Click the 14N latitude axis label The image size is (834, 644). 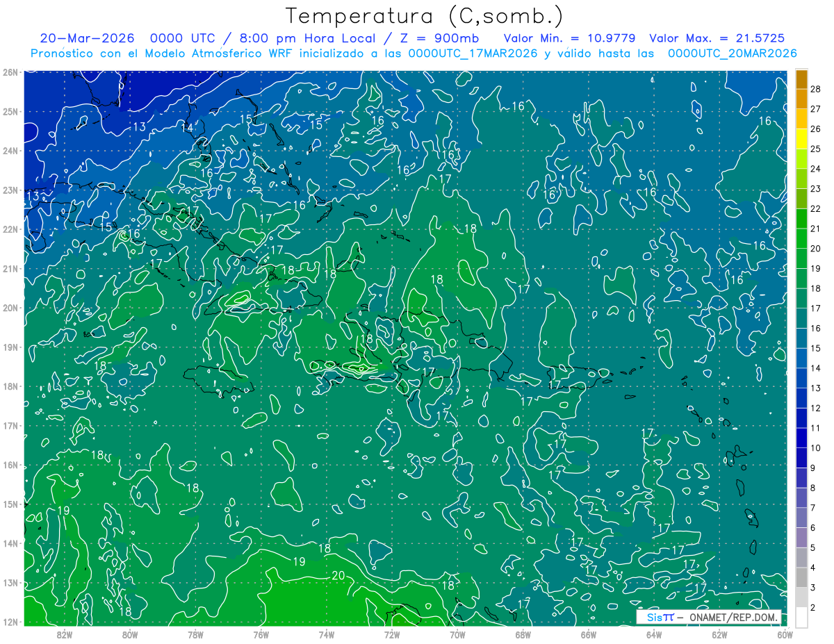coord(10,543)
